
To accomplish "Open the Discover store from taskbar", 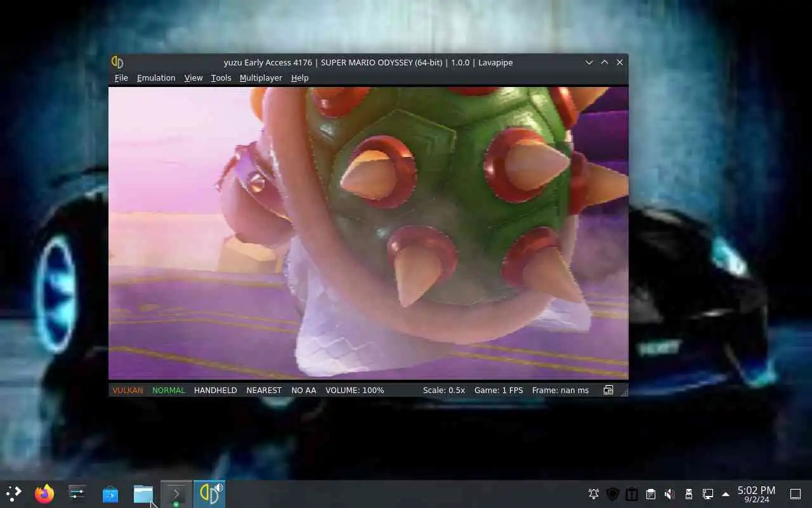I will click(110, 493).
